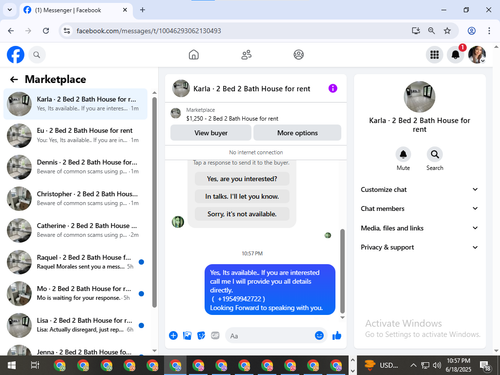
Task: Bookmark this page with star icon
Action: 447,31
